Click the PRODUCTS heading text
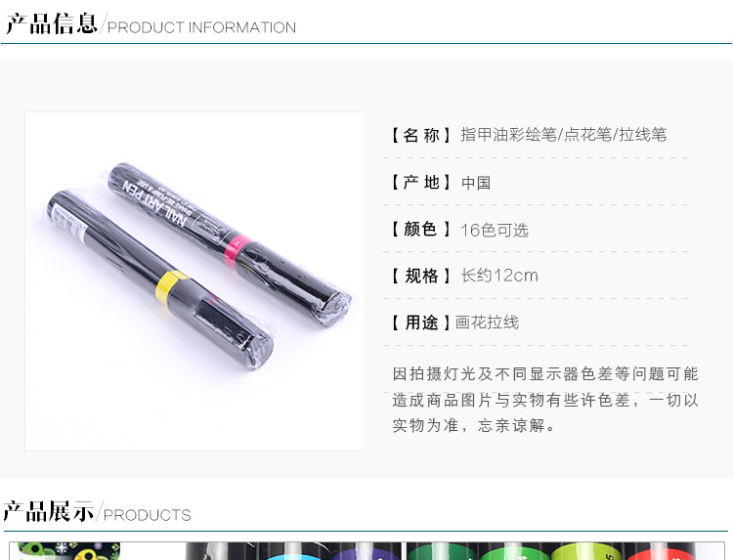This screenshot has height=560, width=733. 147,515
